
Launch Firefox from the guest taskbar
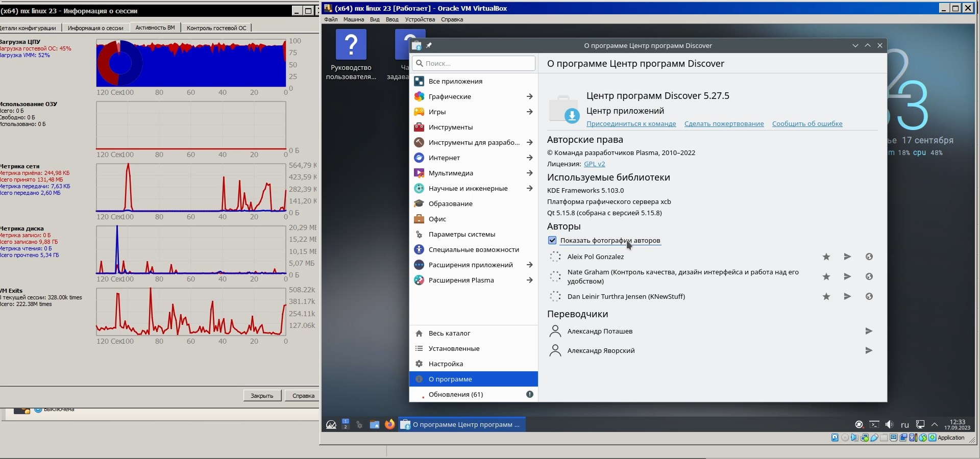coord(390,424)
